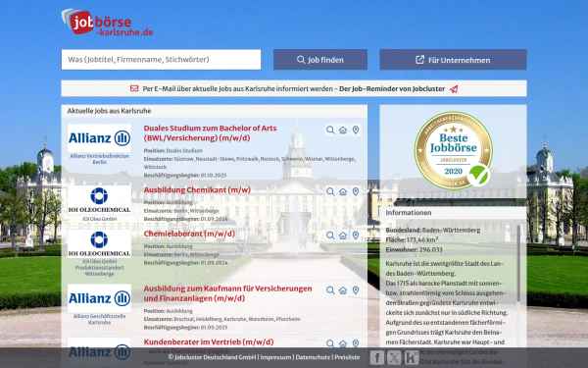Screen dimensions: 588x368
Task: Click the Informationen panel scrollbar
Action: pos(519,263)
